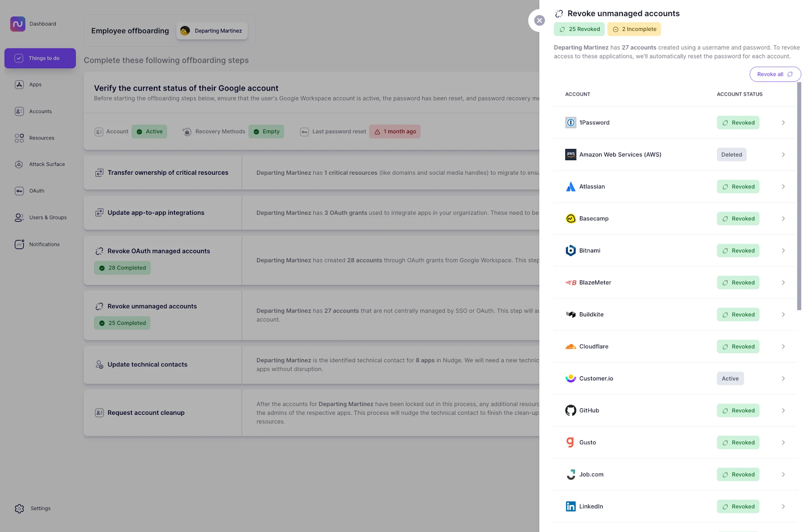Viewport: 809px width, 532px height.
Task: Open the Resources section
Action: tap(41, 137)
